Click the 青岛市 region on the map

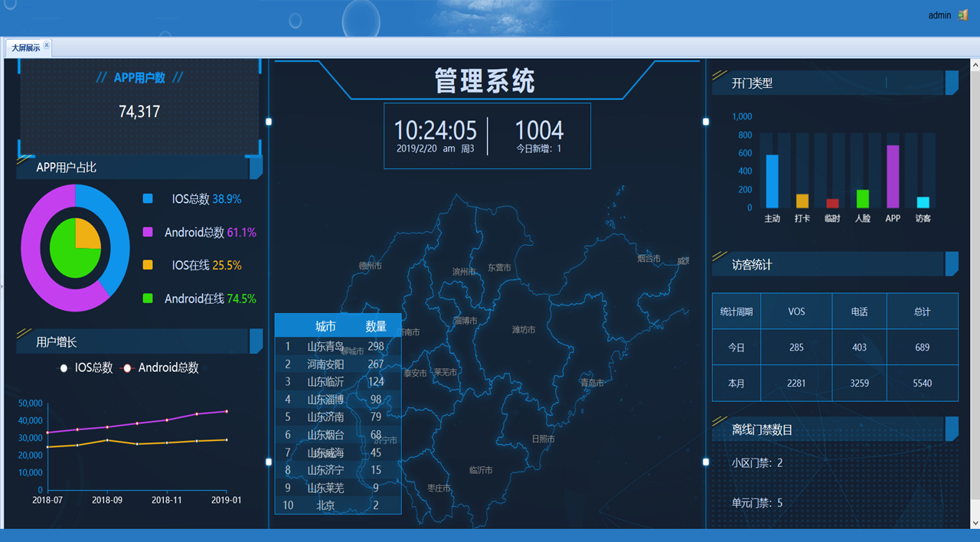(x=592, y=382)
